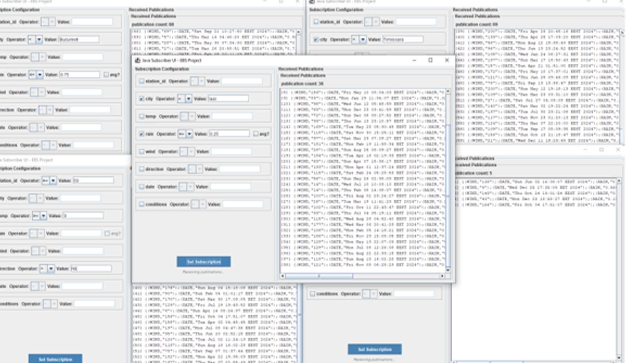This screenshot has height=363, width=644.
Task: Close the window showing publication count 5
Action: pyautogui.click(x=618, y=150)
